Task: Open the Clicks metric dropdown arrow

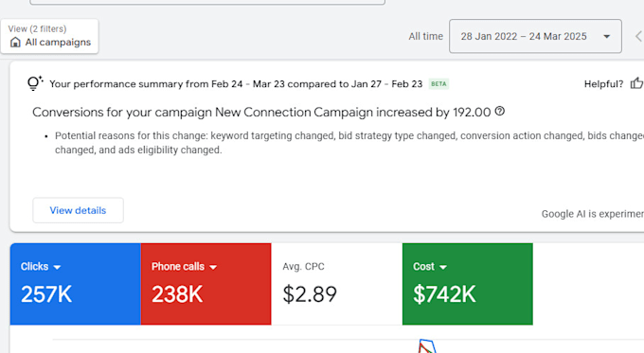Action: pyautogui.click(x=57, y=267)
